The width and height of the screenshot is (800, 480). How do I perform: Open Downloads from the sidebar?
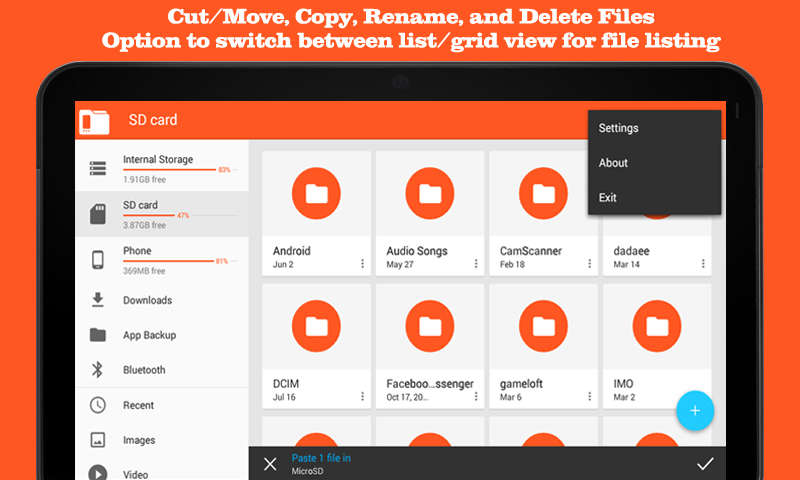coord(147,300)
